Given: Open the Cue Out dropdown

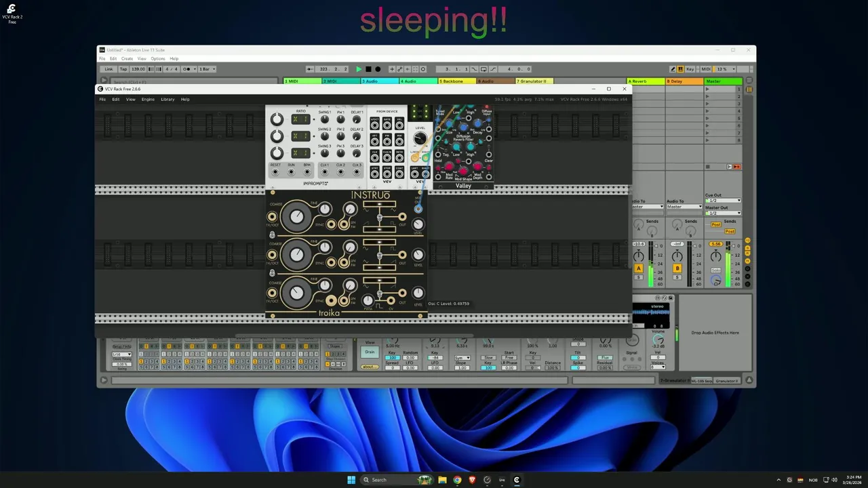Looking at the screenshot, I should point(723,201).
